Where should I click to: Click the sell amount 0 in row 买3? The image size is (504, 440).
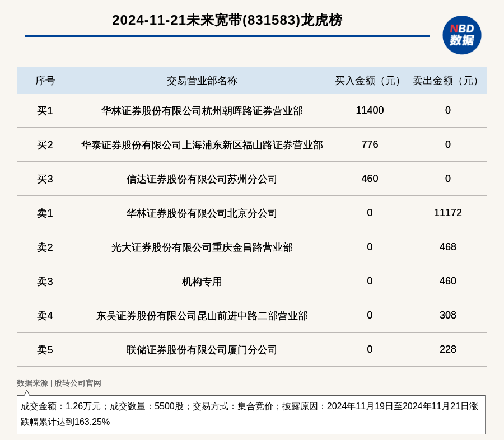point(448,179)
